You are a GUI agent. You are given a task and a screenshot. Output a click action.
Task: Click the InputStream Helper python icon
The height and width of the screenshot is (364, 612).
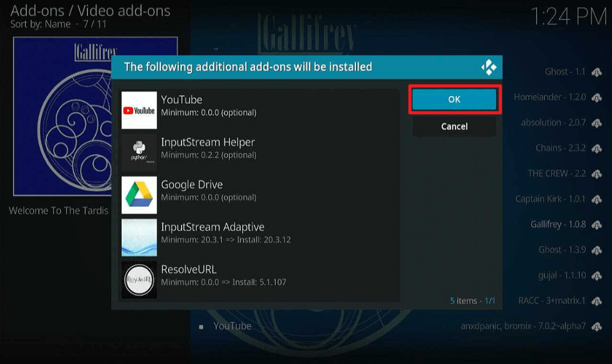click(x=139, y=153)
